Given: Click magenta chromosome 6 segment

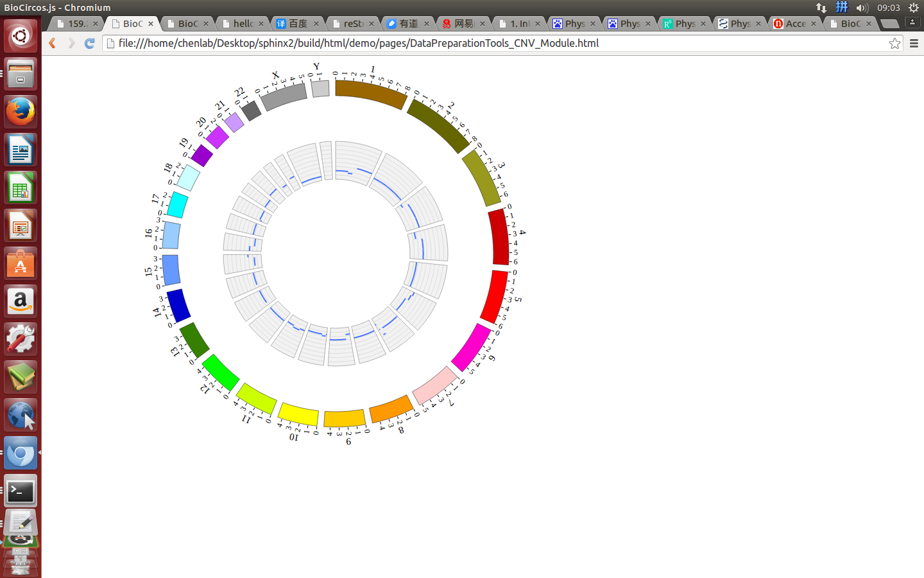Looking at the screenshot, I should (471, 347).
